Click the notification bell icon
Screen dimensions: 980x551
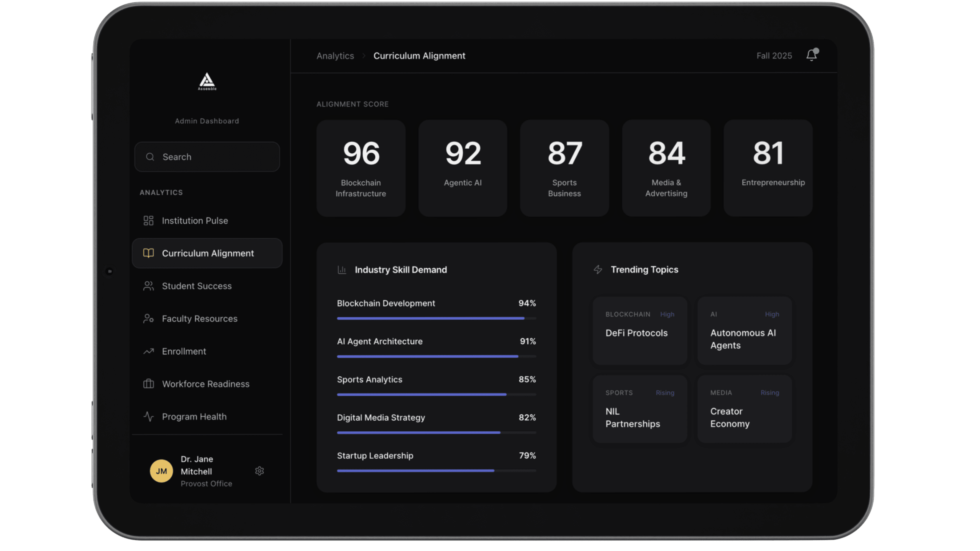pos(811,55)
